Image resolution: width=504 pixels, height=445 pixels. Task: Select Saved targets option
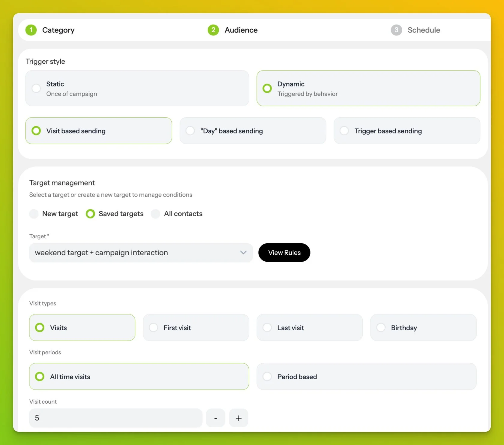point(114,214)
